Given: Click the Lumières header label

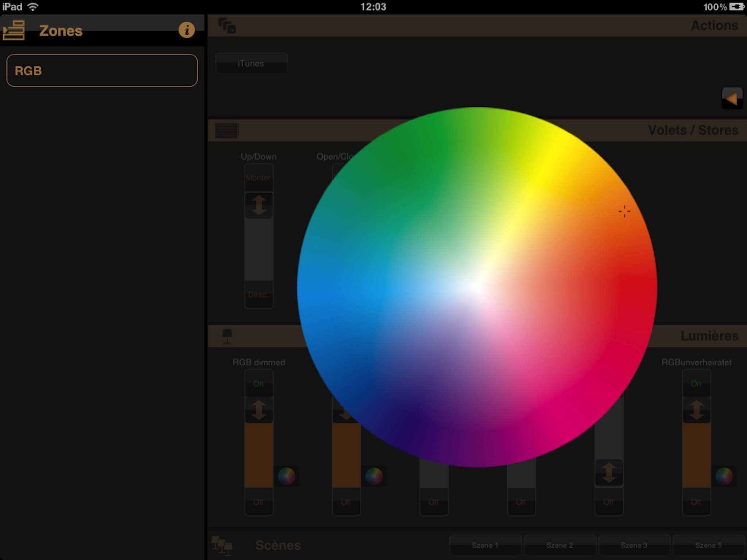Looking at the screenshot, I should [x=709, y=336].
